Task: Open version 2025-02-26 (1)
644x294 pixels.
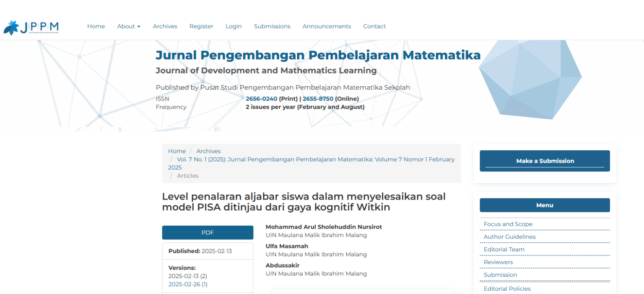Action: click(x=188, y=284)
